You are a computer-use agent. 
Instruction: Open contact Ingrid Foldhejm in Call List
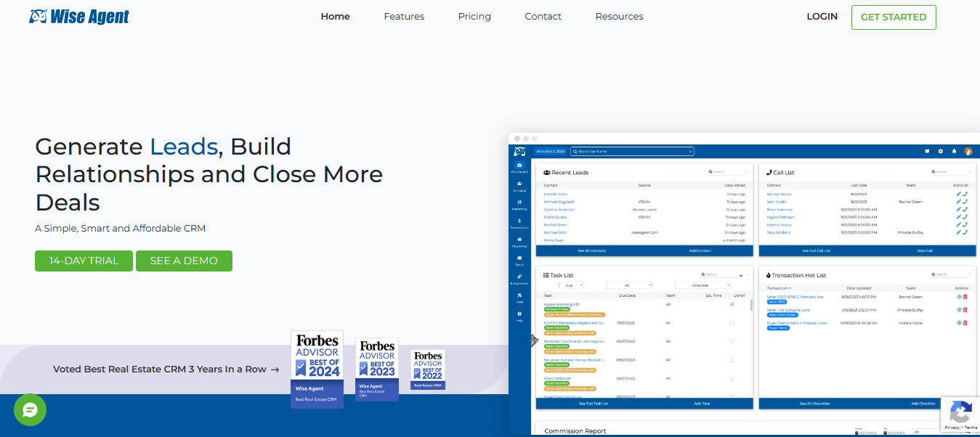point(781,217)
